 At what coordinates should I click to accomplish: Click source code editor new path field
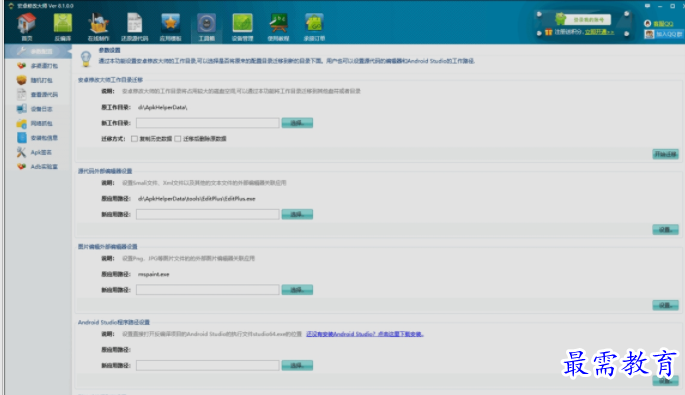click(x=208, y=214)
